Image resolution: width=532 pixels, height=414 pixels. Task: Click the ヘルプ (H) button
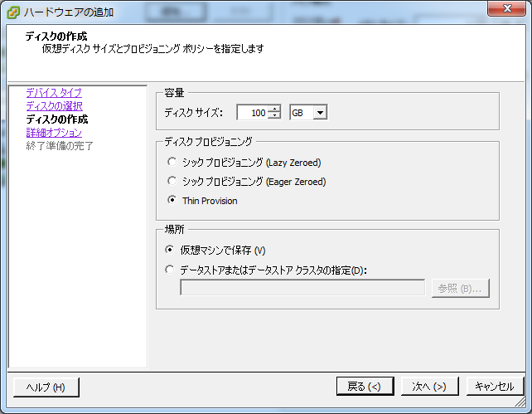pyautogui.click(x=46, y=387)
